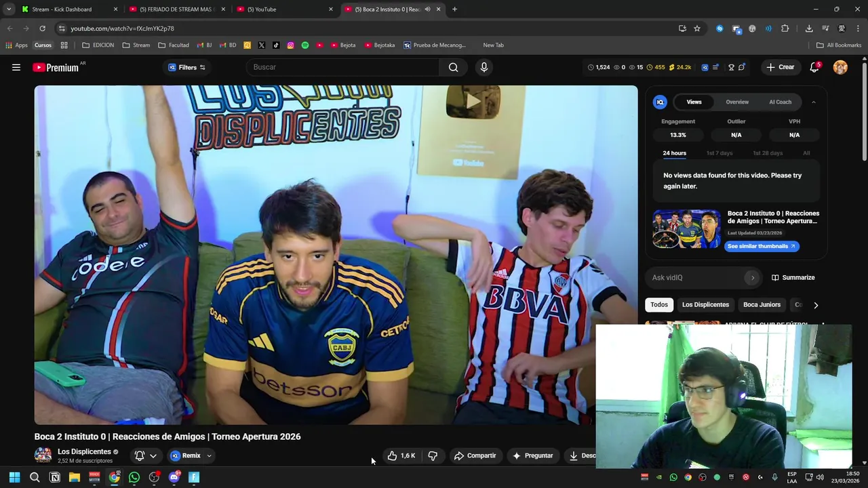This screenshot has width=868, height=488.
Task: Open File Explorer from taskbar
Action: [75, 477]
